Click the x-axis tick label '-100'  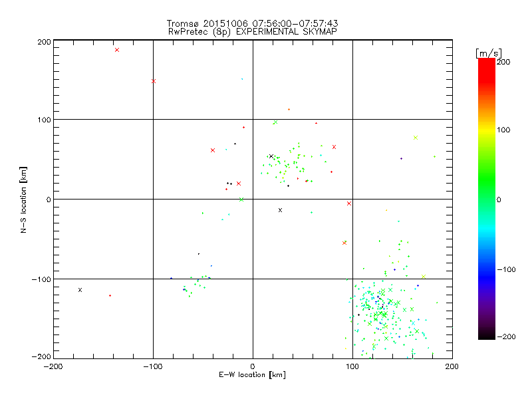153,366
